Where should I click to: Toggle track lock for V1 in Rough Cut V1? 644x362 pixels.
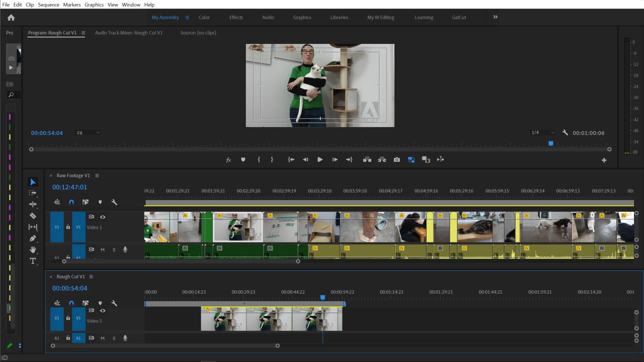point(68,318)
